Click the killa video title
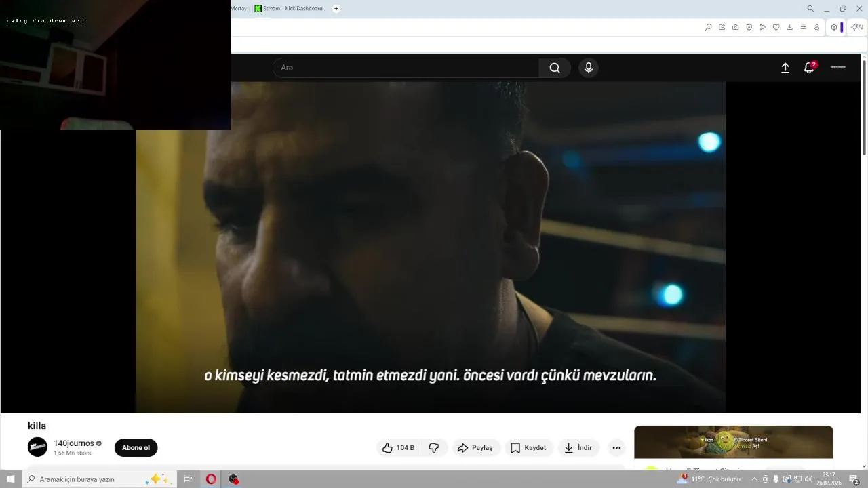The image size is (868, 488). [37, 426]
